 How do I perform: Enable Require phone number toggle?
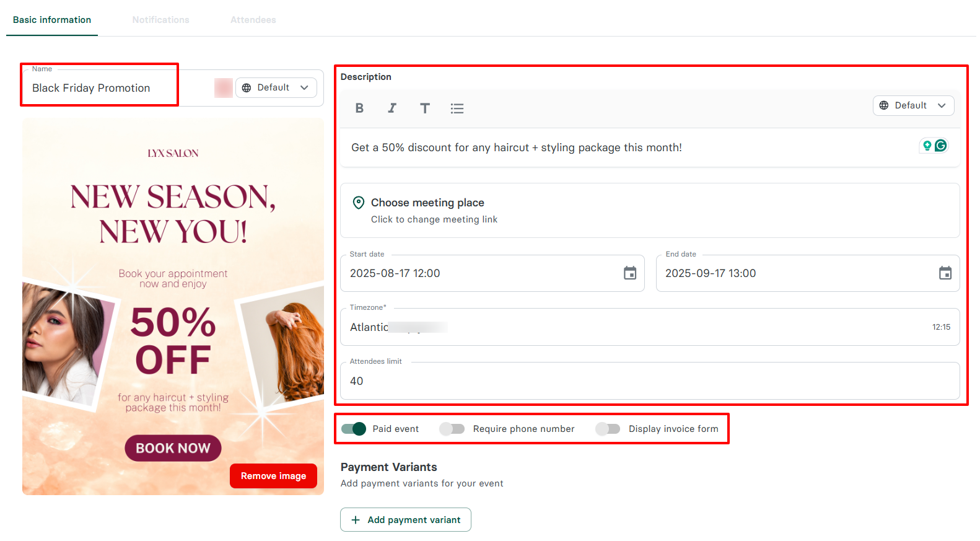pos(452,429)
